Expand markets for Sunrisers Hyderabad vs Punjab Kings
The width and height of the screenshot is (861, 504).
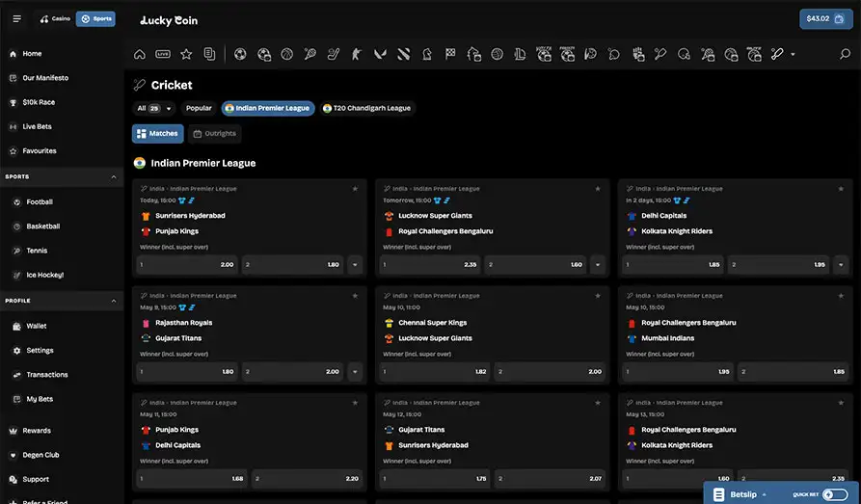click(x=355, y=265)
